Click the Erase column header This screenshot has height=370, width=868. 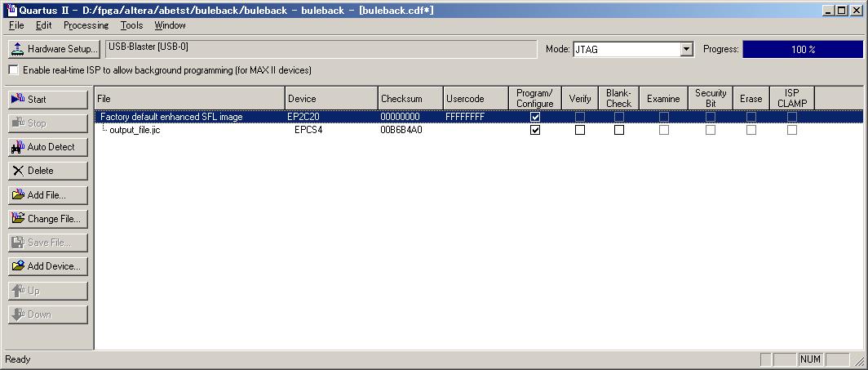click(x=751, y=99)
